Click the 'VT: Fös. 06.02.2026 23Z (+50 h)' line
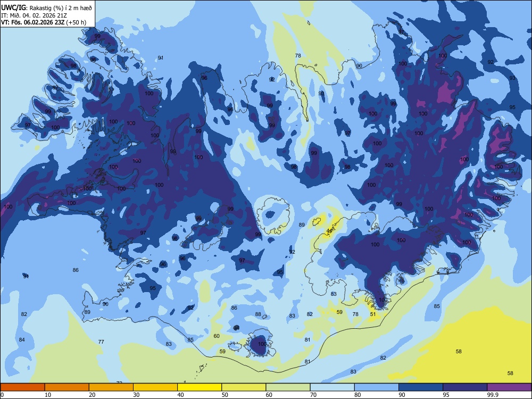The image size is (532, 399). pyautogui.click(x=44, y=22)
